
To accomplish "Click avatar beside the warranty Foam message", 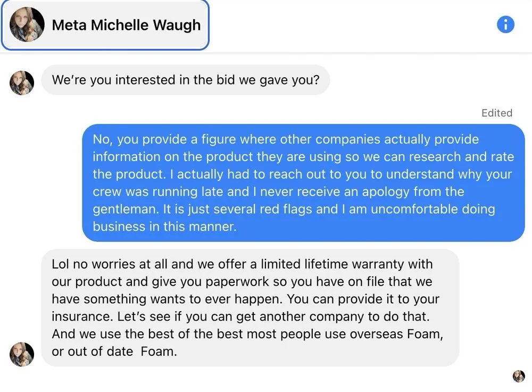I will [22, 354].
